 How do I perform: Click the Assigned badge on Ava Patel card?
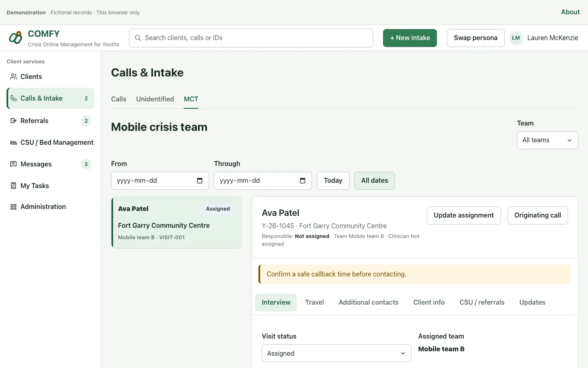point(218,209)
